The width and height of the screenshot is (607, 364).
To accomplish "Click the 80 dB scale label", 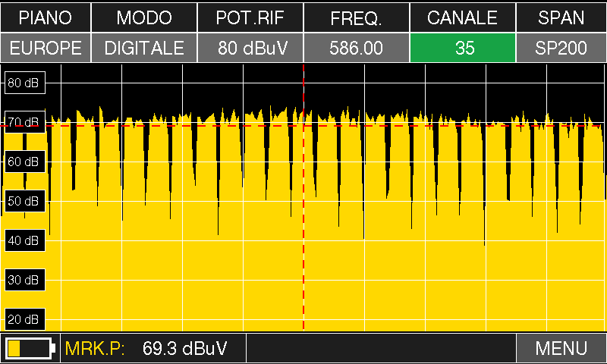I will 25,83.
